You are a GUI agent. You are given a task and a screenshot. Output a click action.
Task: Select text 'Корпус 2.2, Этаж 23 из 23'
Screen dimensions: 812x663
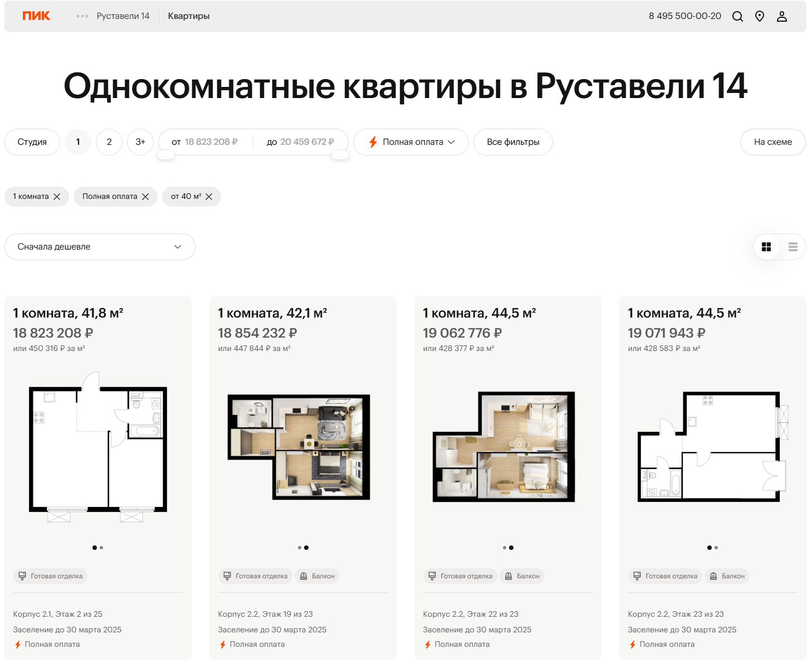coord(676,614)
